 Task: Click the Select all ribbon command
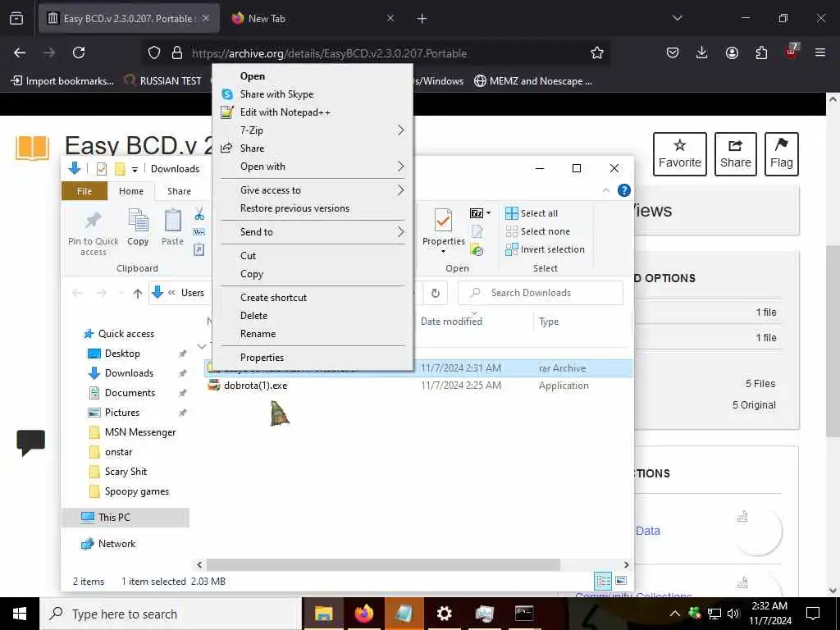[x=532, y=213]
